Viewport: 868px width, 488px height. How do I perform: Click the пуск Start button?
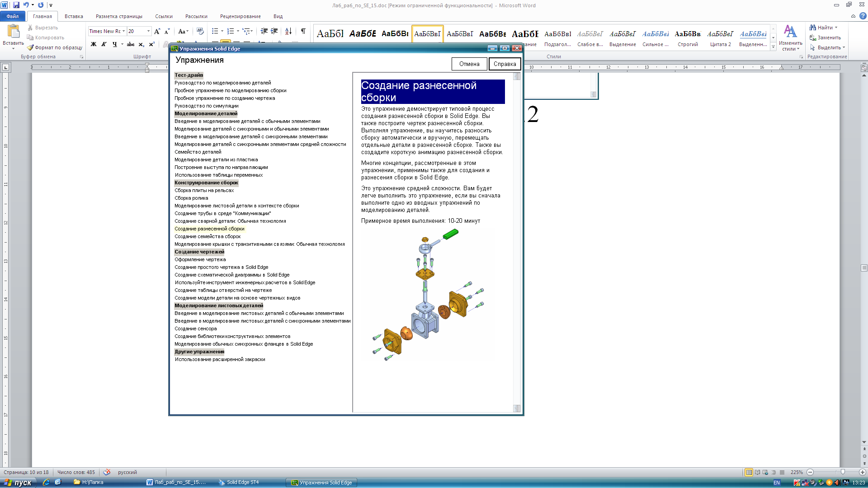tap(17, 483)
